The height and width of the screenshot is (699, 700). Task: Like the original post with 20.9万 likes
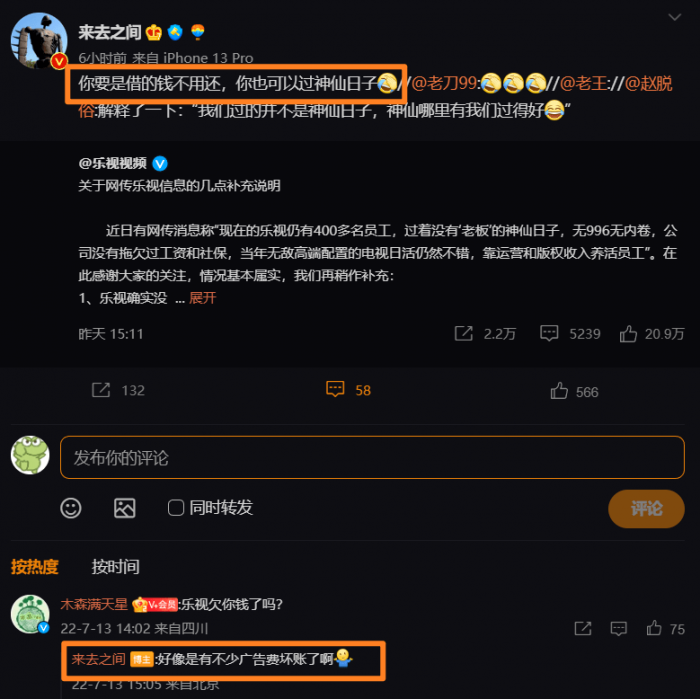pos(628,334)
